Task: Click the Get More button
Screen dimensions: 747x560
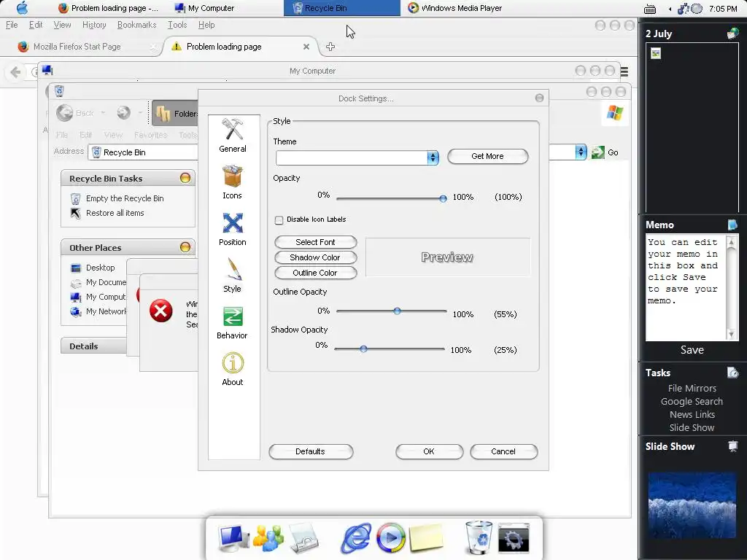Action: point(488,156)
